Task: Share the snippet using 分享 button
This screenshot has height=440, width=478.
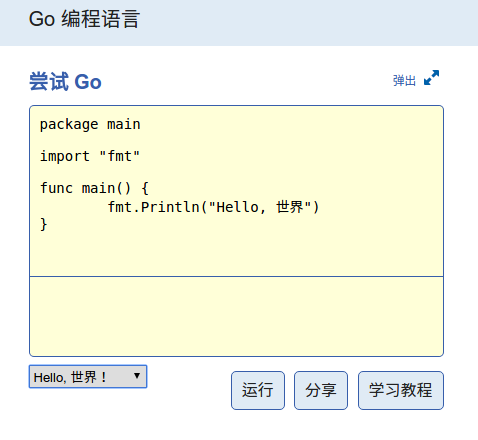Action: pyautogui.click(x=321, y=390)
